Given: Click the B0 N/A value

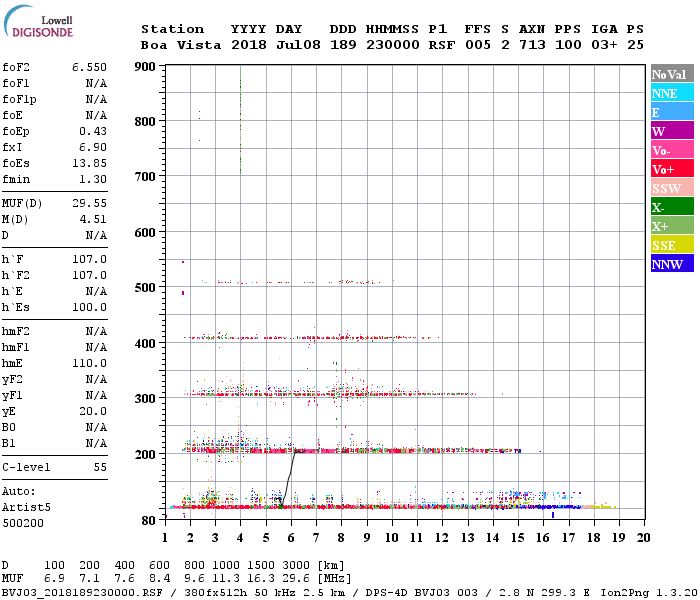Looking at the screenshot, I should coord(96,427).
